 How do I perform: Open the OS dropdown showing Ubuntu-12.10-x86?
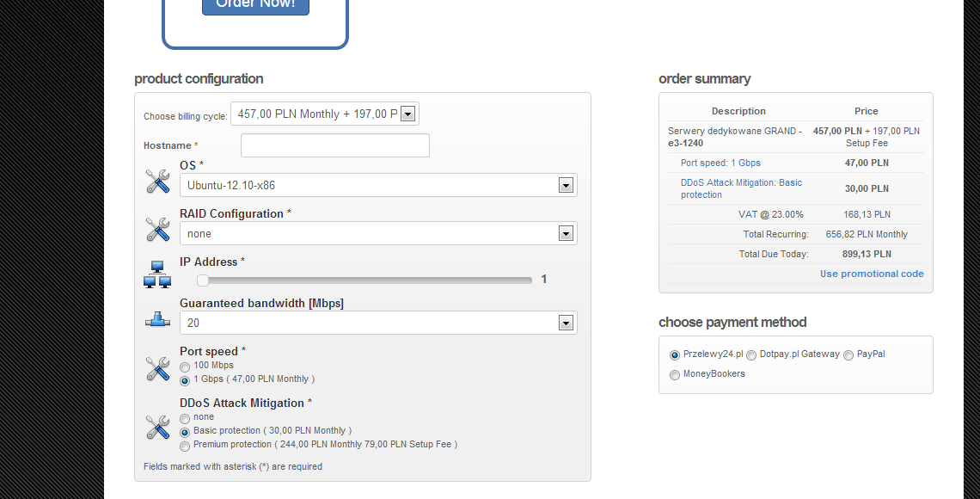(x=378, y=185)
